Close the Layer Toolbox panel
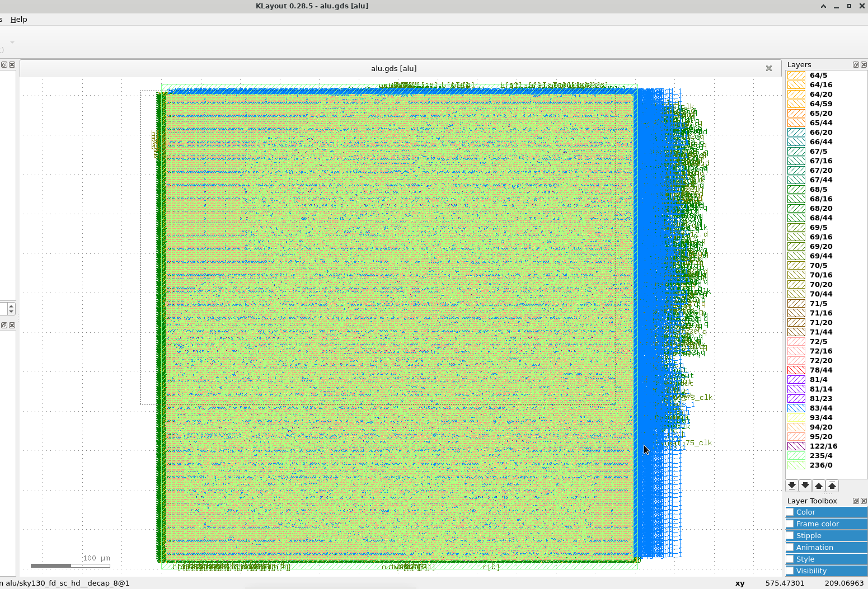 [864, 501]
